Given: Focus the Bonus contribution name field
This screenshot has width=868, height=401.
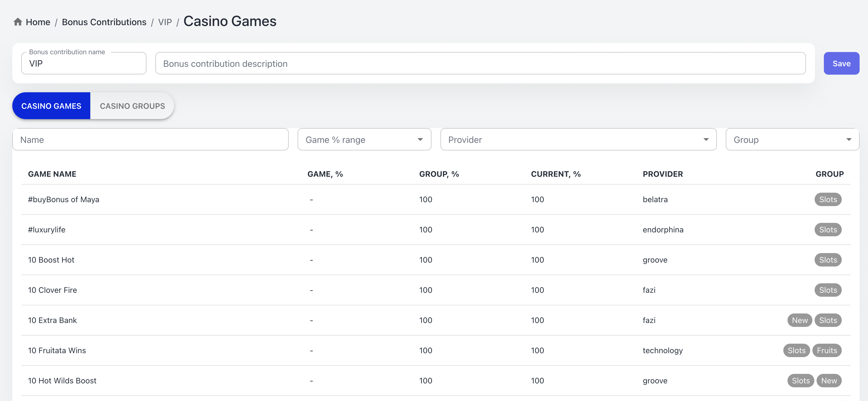Looking at the screenshot, I should point(84,63).
